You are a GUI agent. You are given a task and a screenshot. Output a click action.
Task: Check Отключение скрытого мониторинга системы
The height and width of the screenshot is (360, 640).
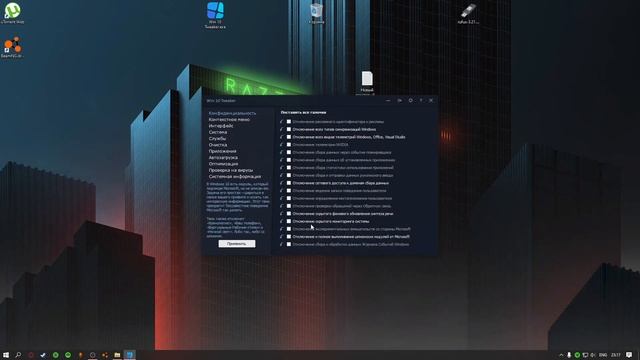click(289, 221)
